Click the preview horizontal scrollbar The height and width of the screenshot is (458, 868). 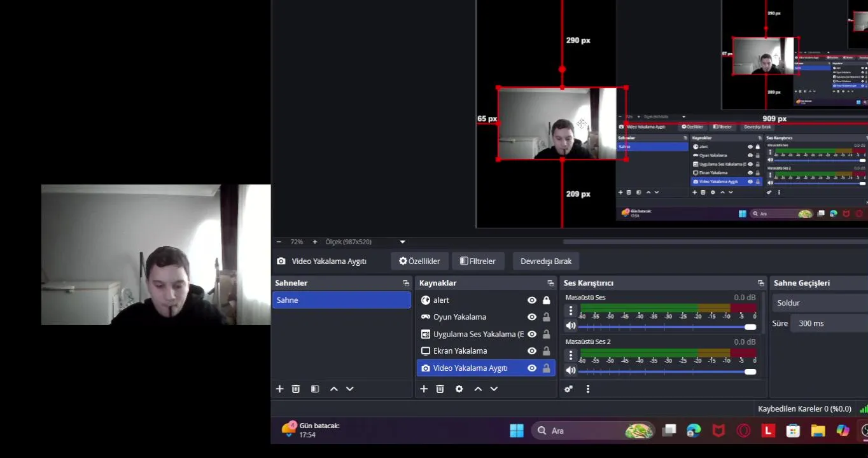tap(715, 242)
